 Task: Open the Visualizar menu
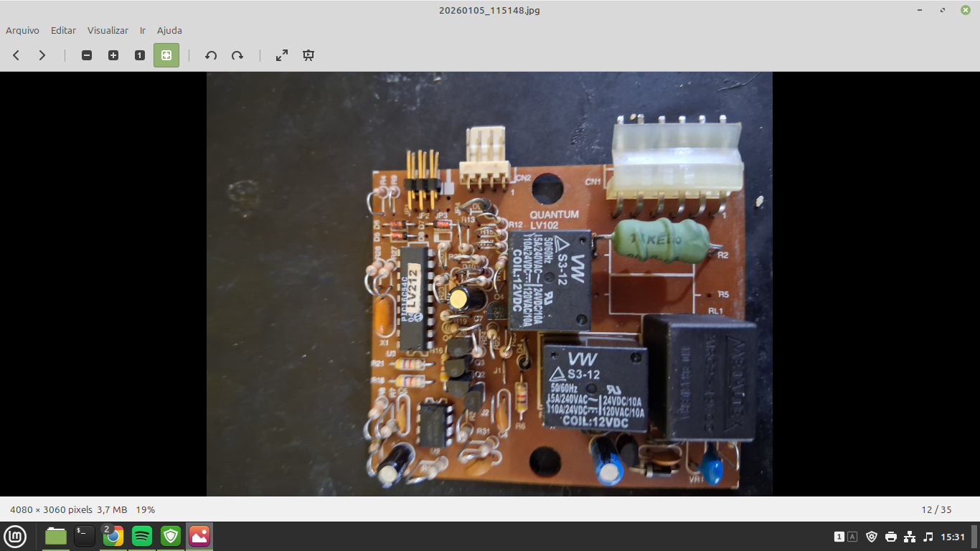[x=108, y=30]
